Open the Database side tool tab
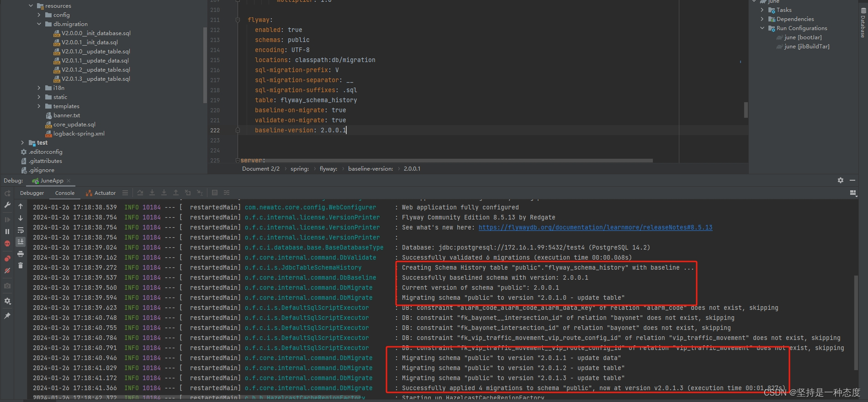This screenshot has height=402, width=868. (x=863, y=23)
